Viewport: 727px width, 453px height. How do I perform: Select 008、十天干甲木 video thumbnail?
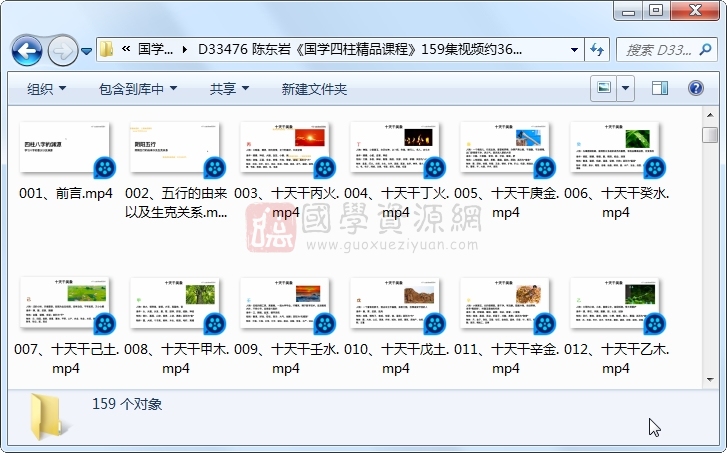[x=175, y=305]
